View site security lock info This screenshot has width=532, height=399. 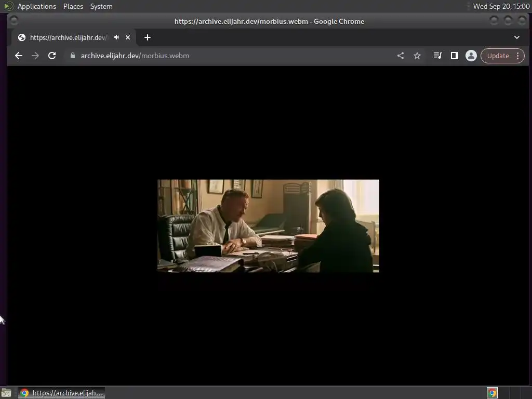click(x=73, y=56)
